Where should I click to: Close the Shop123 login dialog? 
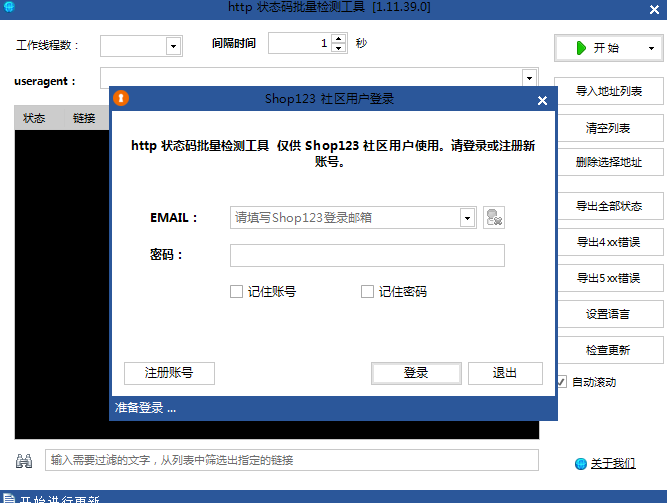(542, 100)
